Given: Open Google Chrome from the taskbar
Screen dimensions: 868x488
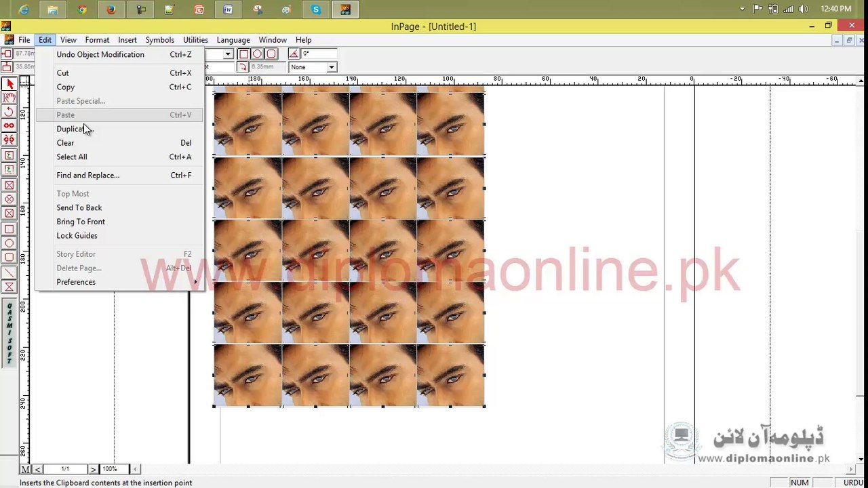Looking at the screenshot, I should (82, 9).
